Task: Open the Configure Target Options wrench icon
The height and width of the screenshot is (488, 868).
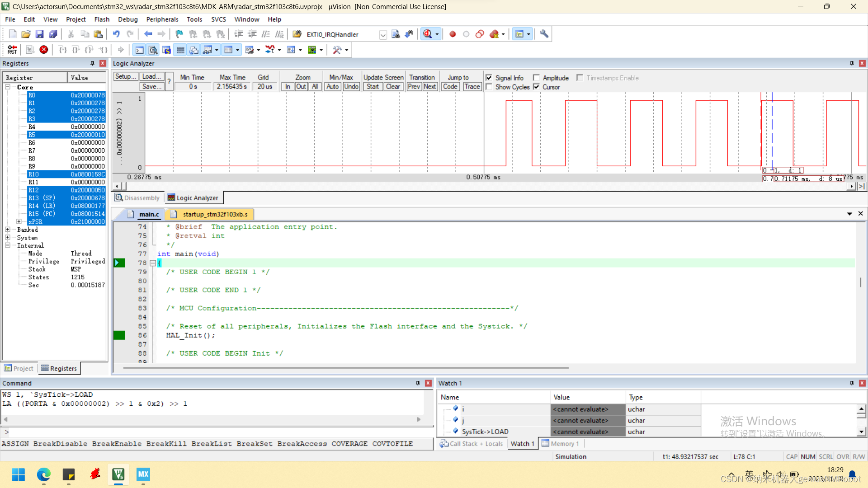Action: click(544, 34)
